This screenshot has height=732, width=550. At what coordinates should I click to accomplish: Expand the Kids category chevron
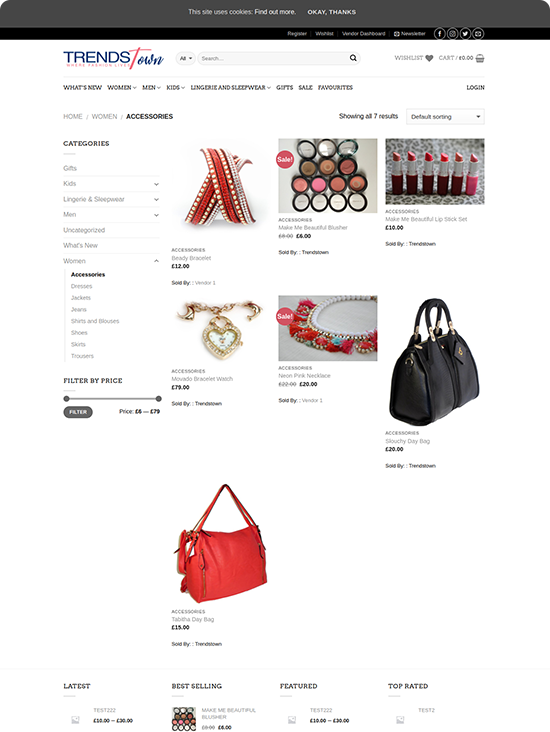tap(156, 184)
